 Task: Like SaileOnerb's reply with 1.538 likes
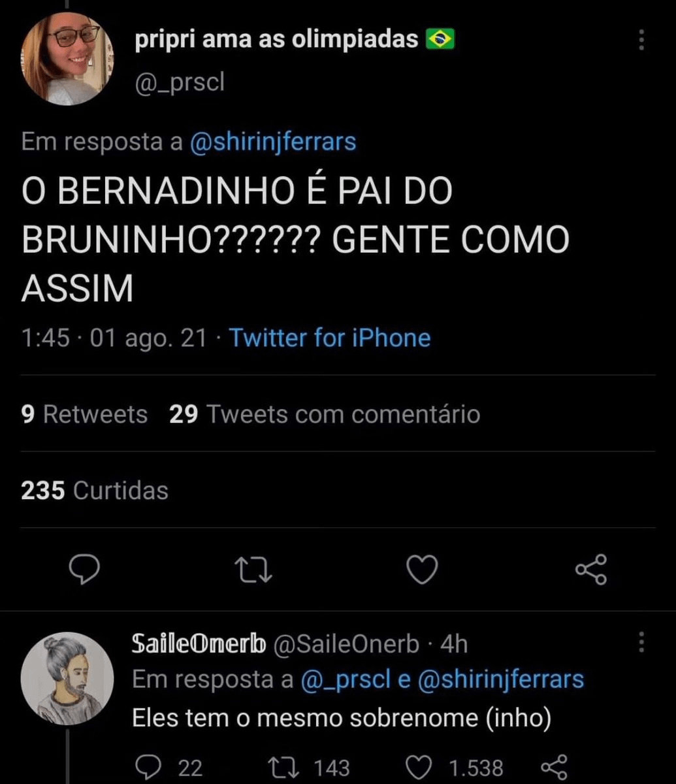(419, 767)
